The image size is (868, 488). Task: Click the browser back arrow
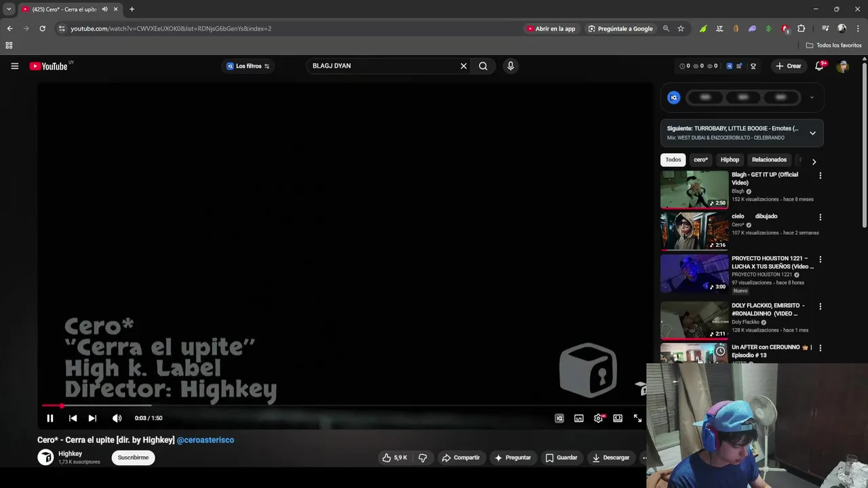coord(9,28)
